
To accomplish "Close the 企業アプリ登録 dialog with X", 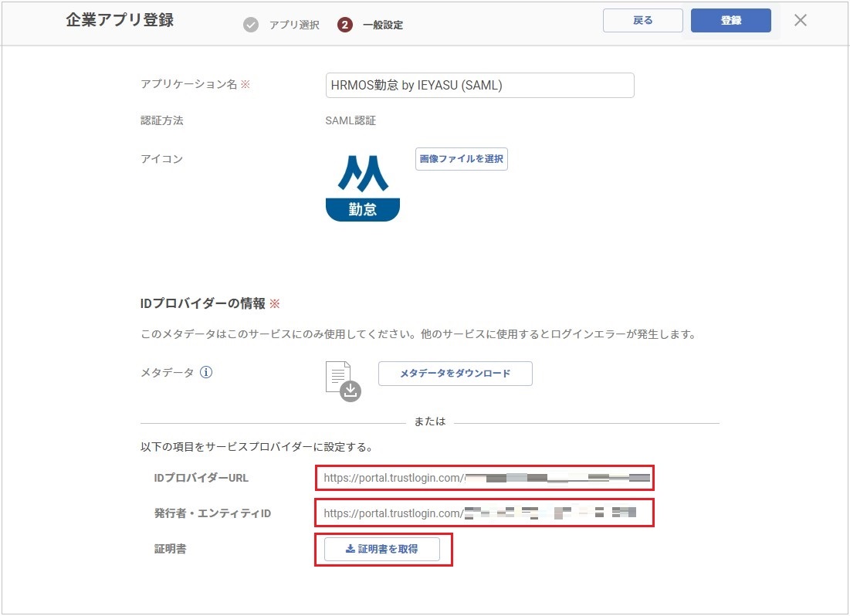I will [x=800, y=20].
